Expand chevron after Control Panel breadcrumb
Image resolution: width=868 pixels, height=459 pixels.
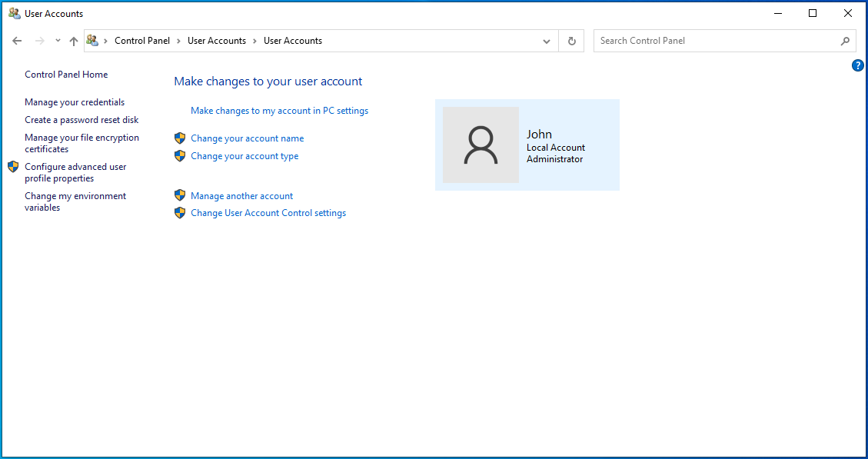(178, 41)
